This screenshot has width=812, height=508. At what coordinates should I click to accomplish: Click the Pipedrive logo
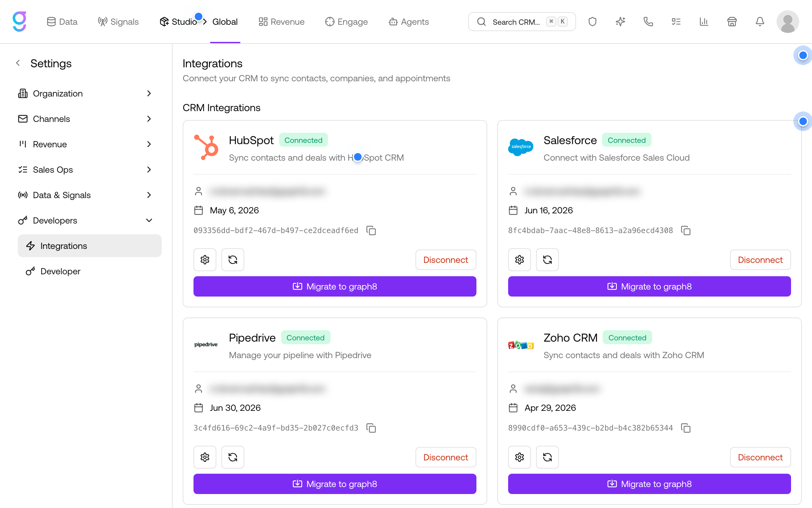(206, 344)
